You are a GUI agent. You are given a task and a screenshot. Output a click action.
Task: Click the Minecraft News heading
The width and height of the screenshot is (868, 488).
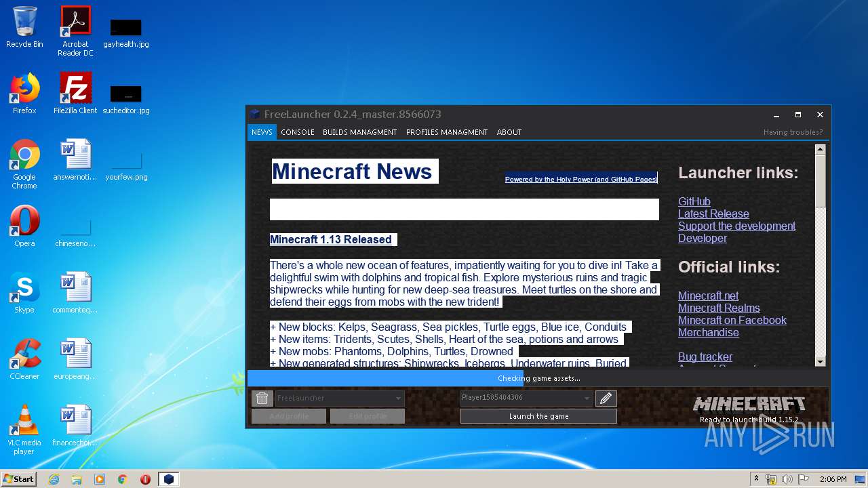[352, 171]
